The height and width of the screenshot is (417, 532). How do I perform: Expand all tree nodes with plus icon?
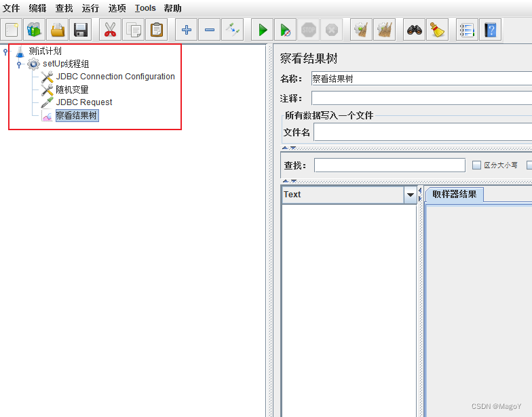186,30
